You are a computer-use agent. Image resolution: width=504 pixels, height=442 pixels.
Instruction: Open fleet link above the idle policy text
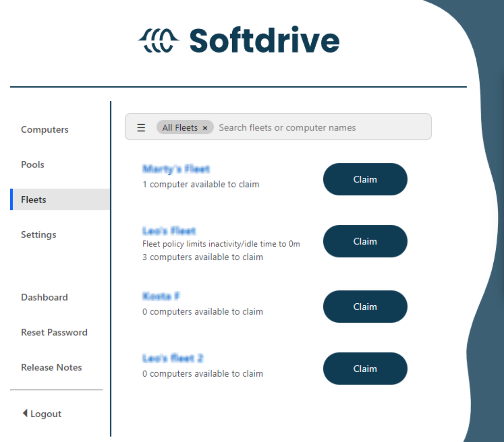pyautogui.click(x=169, y=230)
